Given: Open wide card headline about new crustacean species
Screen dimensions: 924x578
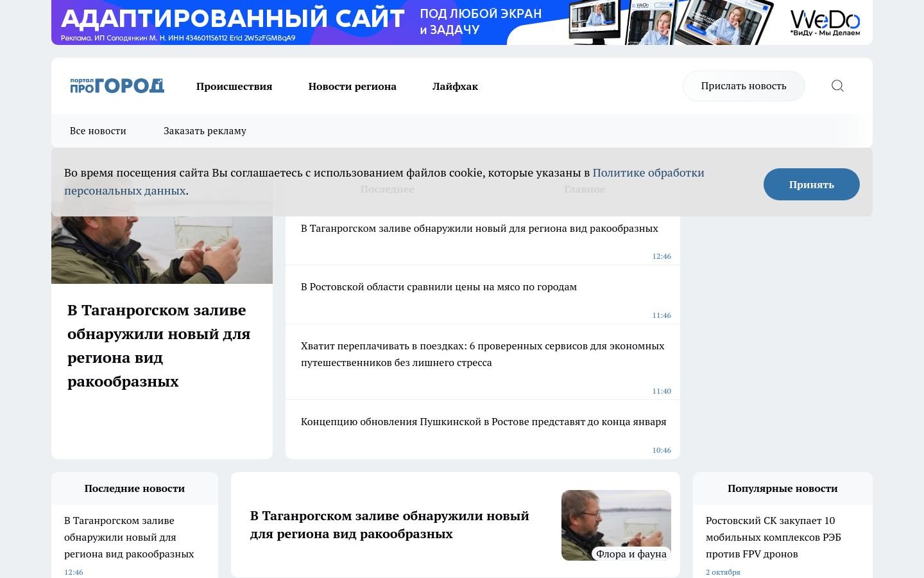Looking at the screenshot, I should [x=389, y=525].
